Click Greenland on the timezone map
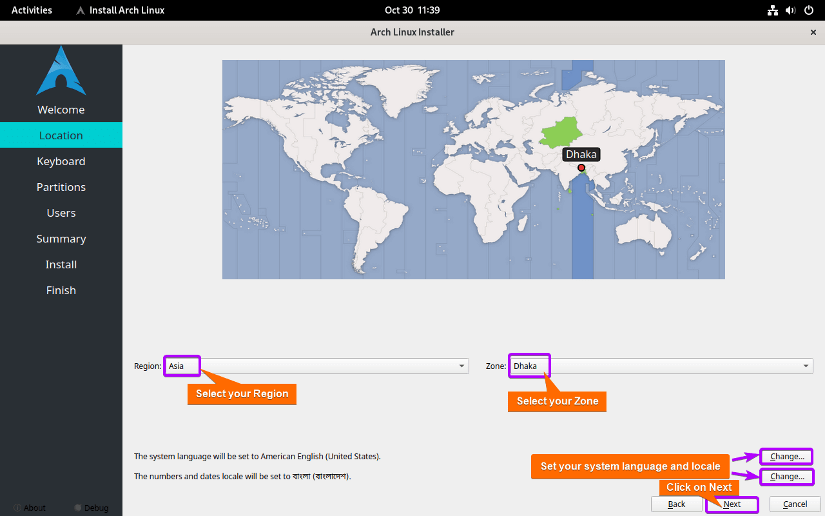825x516 pixels. point(400,87)
